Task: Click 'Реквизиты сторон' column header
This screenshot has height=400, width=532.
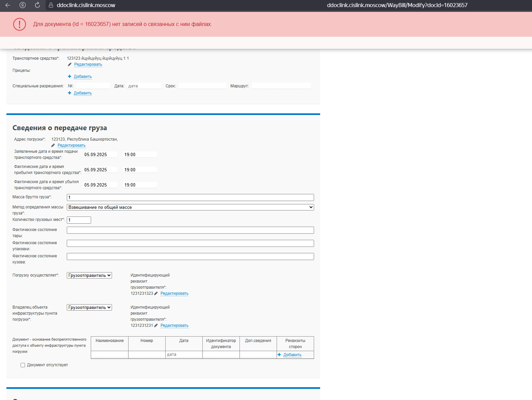Action: (295, 344)
